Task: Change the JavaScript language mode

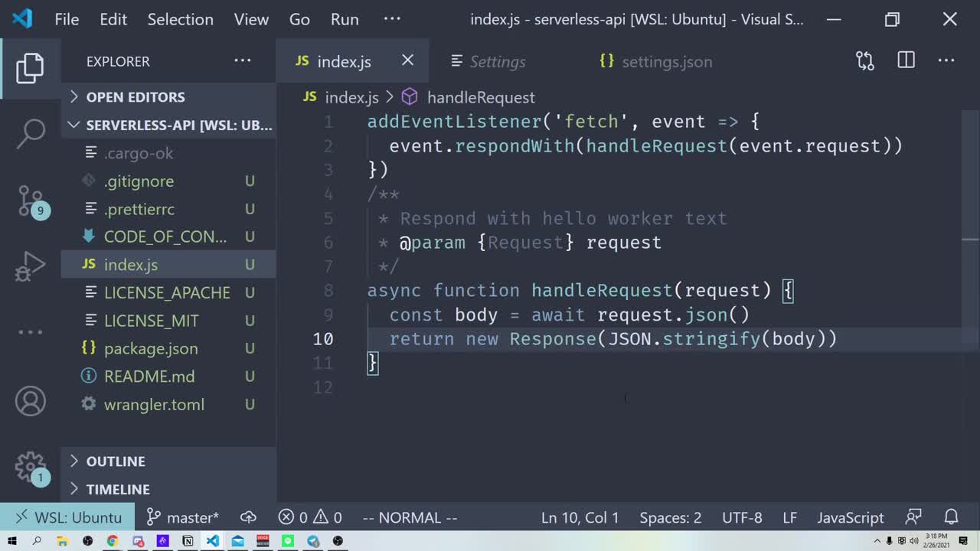Action: (850, 517)
